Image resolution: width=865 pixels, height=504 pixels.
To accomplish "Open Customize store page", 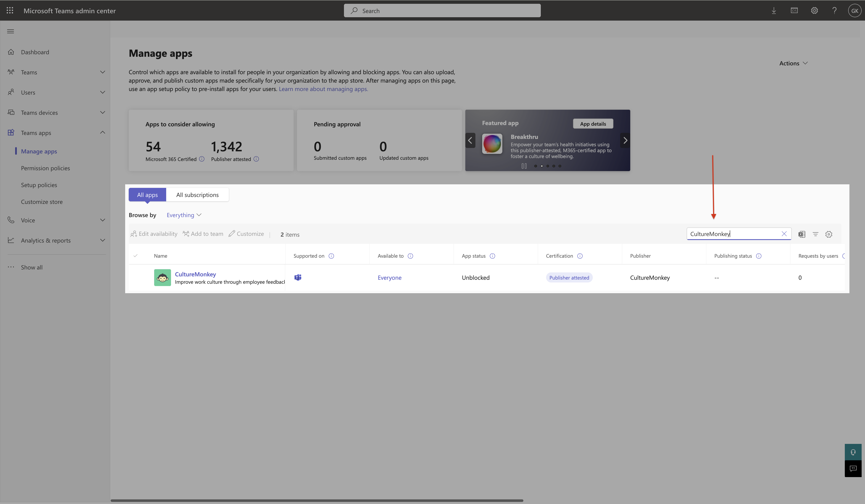I will 41,202.
